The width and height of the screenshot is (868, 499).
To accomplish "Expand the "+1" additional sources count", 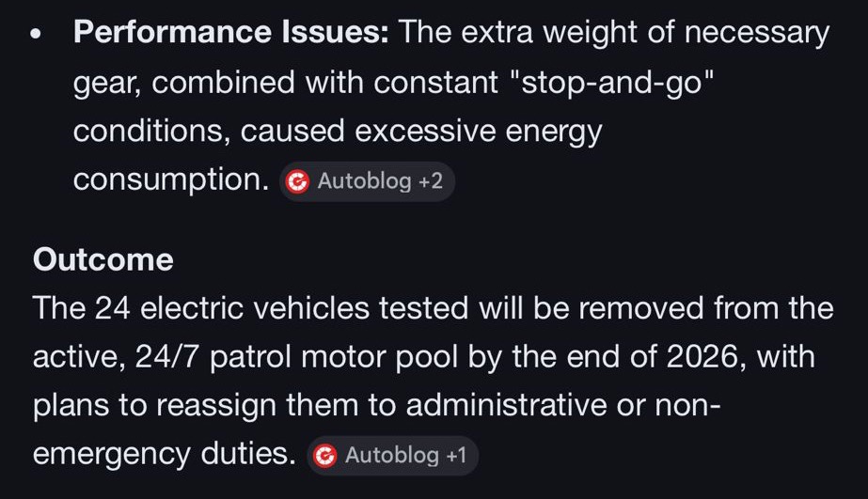I will click(456, 456).
